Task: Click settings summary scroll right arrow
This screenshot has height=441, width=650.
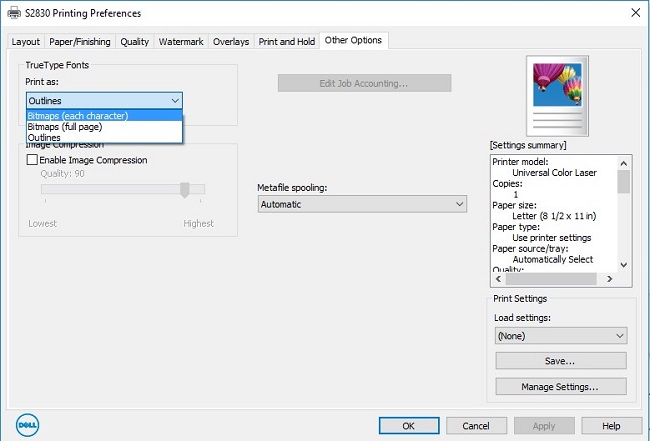Action: coord(609,279)
